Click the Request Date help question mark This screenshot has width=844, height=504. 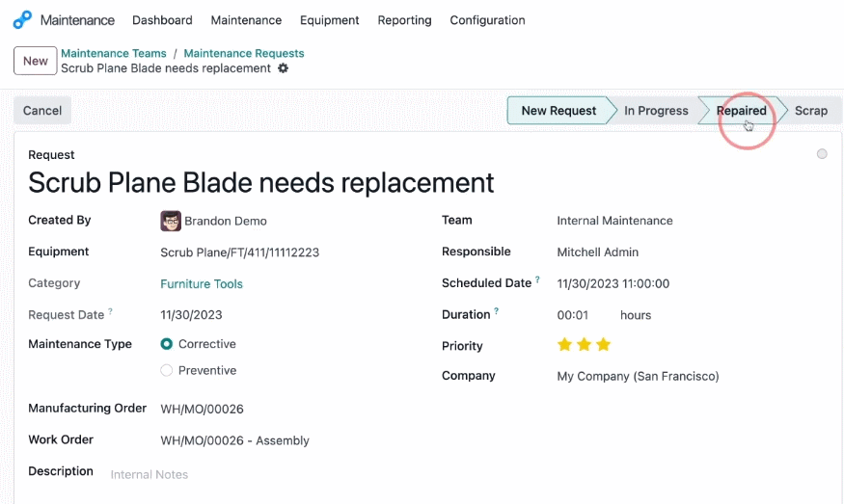pyautogui.click(x=110, y=311)
